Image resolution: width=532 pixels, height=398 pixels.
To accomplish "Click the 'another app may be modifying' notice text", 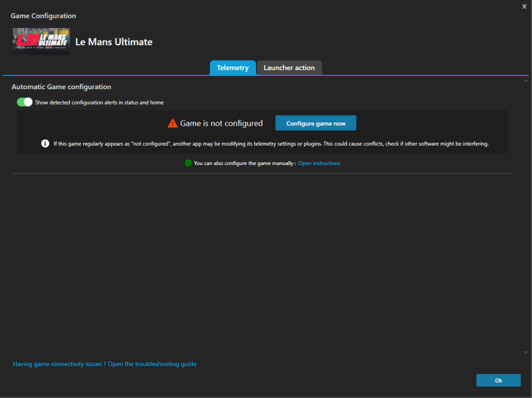I will click(x=271, y=144).
